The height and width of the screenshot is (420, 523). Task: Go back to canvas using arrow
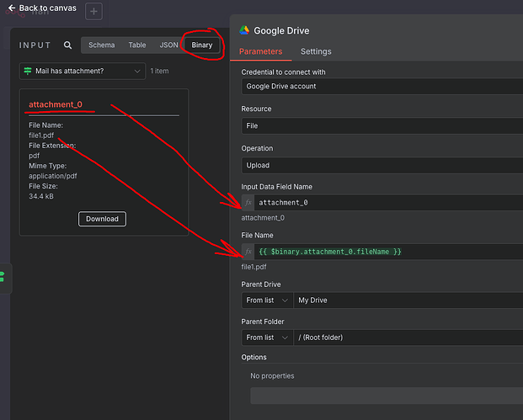pos(12,8)
